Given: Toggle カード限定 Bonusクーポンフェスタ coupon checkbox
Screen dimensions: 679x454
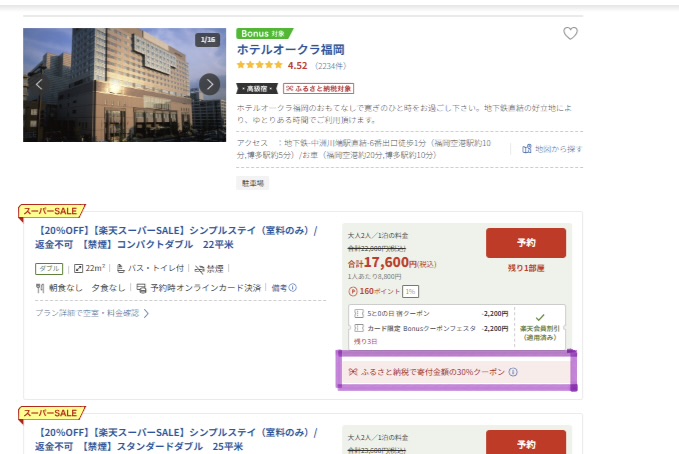Looking at the screenshot, I should (358, 328).
